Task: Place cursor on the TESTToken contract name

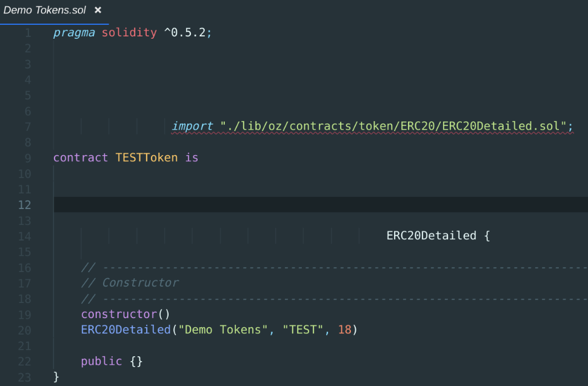Action: 145,158
